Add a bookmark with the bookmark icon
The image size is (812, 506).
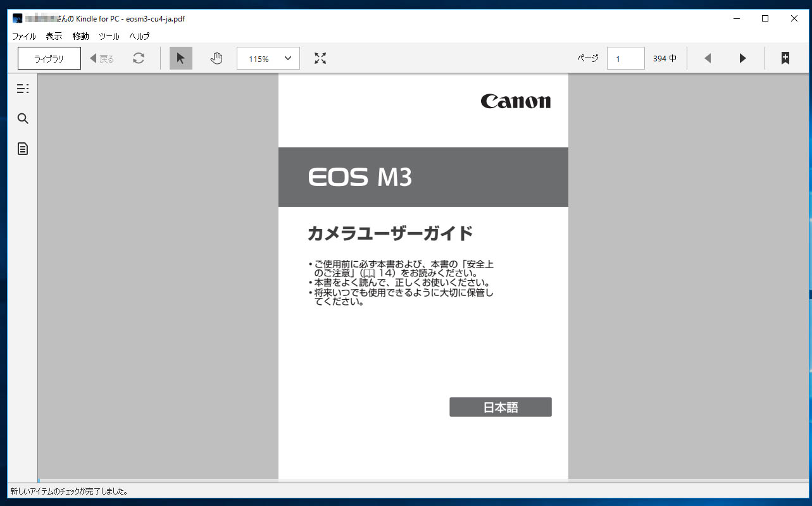coord(785,58)
